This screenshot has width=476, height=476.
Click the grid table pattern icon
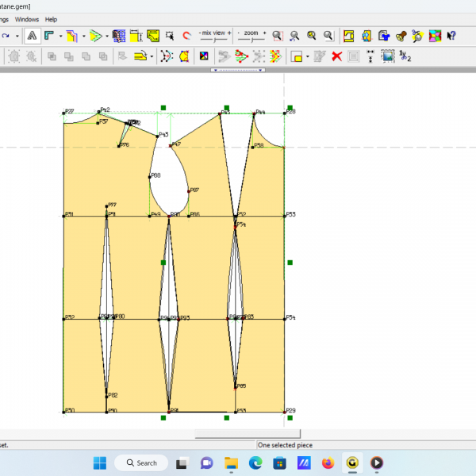point(119,36)
